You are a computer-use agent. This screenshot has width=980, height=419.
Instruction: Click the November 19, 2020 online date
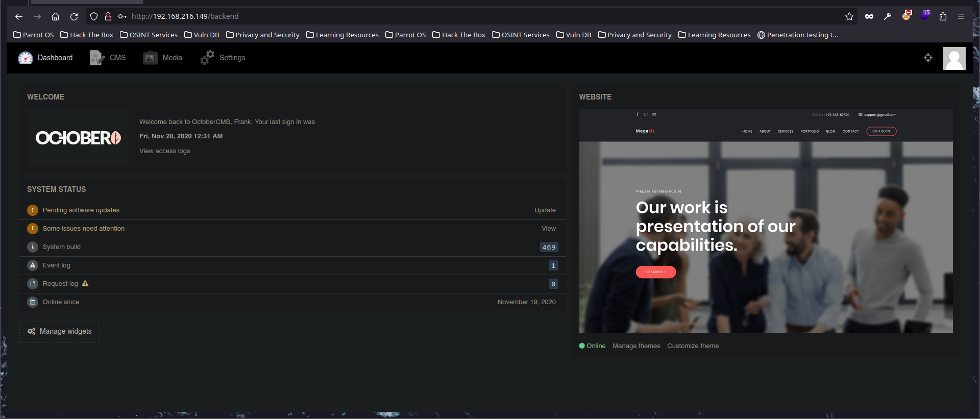pos(527,302)
